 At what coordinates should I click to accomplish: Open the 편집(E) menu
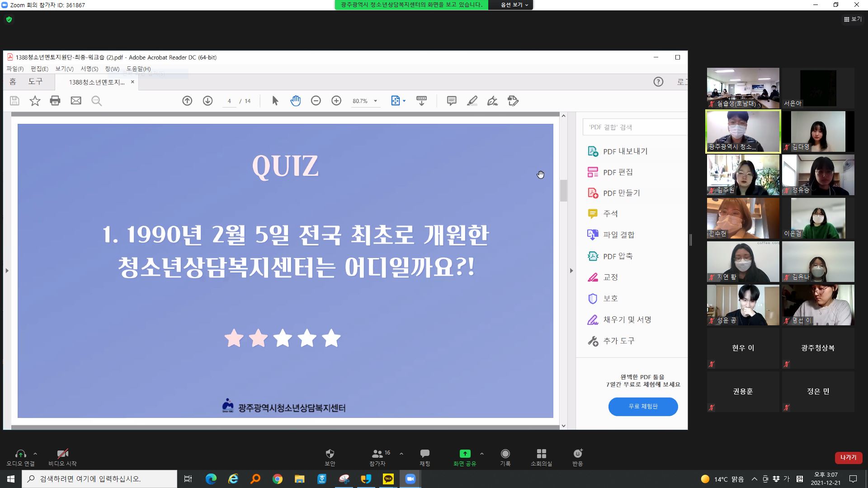pos(39,69)
